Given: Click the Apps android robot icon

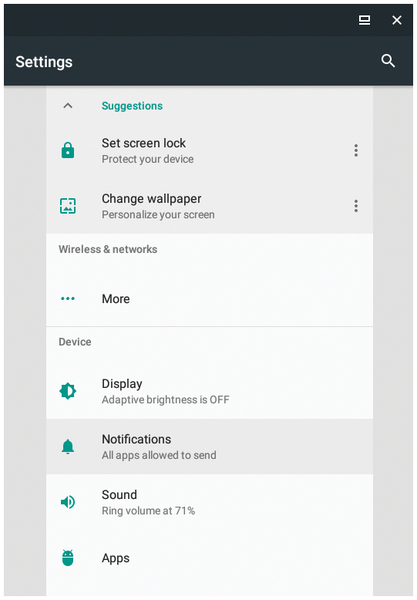Looking at the screenshot, I should coord(68,558).
